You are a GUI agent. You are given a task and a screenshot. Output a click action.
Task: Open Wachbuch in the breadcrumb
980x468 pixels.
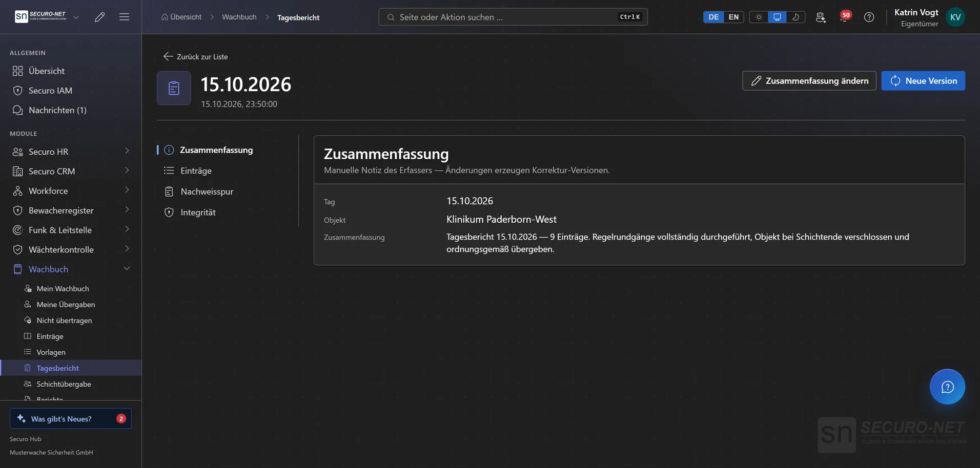coord(239,17)
